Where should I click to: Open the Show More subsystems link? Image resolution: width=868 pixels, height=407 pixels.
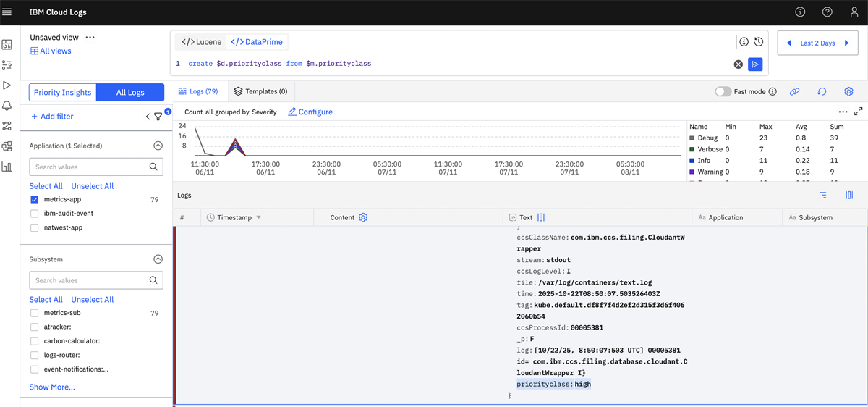[x=52, y=387]
